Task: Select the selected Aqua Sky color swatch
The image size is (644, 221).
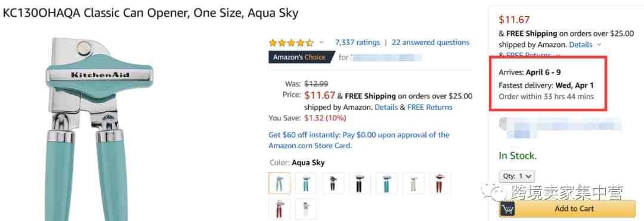Action: [279, 183]
